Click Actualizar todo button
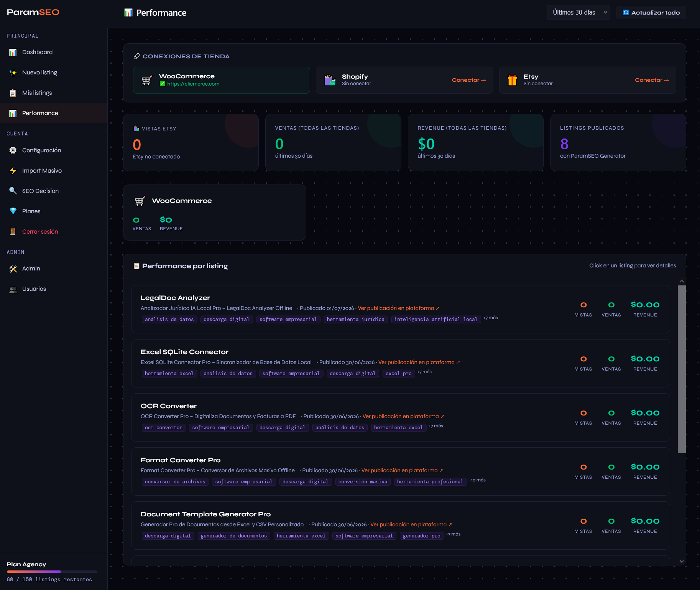The height and width of the screenshot is (590, 700). point(651,13)
